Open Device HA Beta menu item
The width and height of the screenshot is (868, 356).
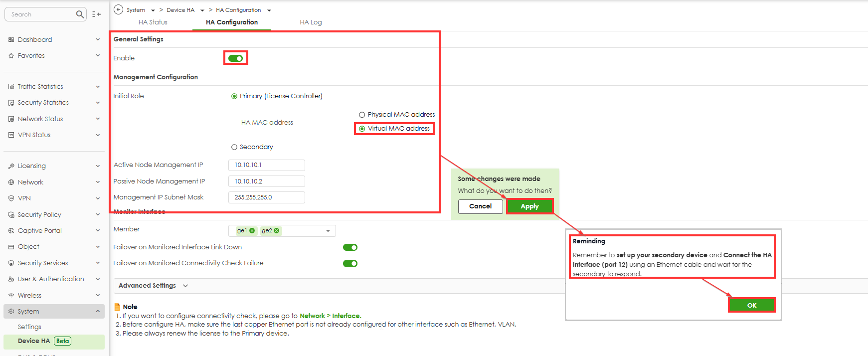point(54,341)
